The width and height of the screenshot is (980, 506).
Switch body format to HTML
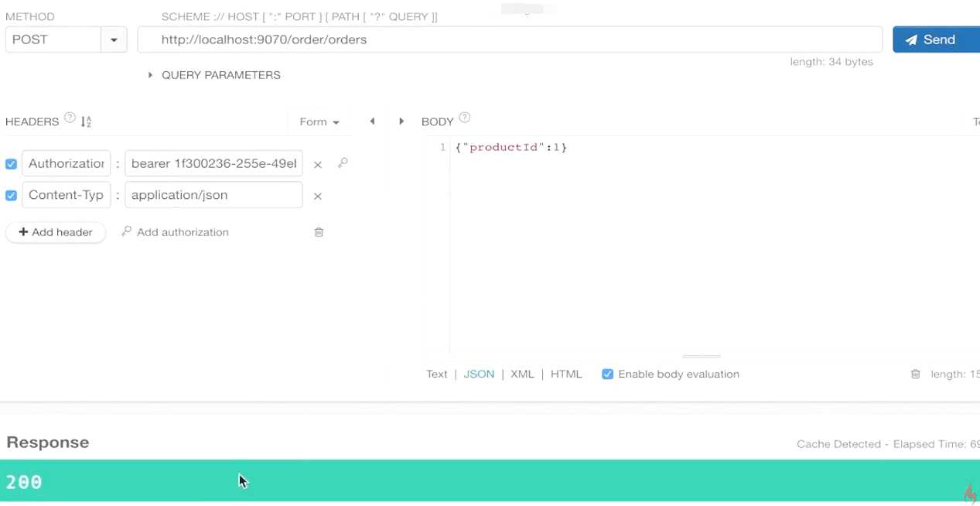click(x=566, y=374)
